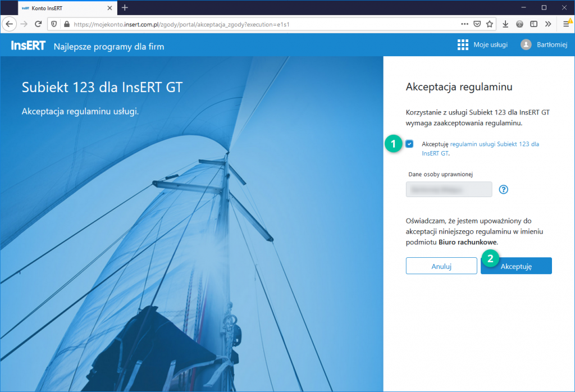Close the Konto InsERT tab

[x=109, y=8]
